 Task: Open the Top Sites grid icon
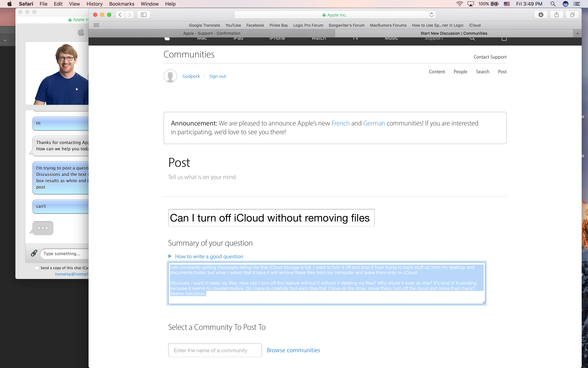(x=96, y=25)
